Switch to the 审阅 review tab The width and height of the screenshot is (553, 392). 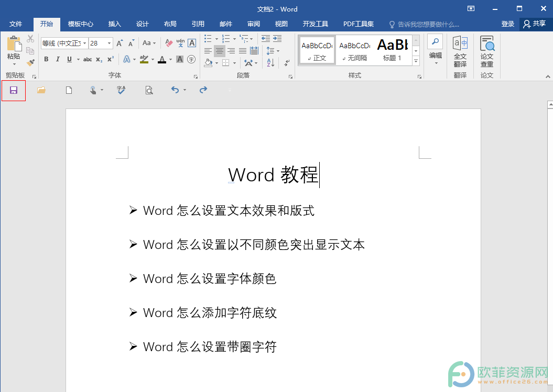254,24
